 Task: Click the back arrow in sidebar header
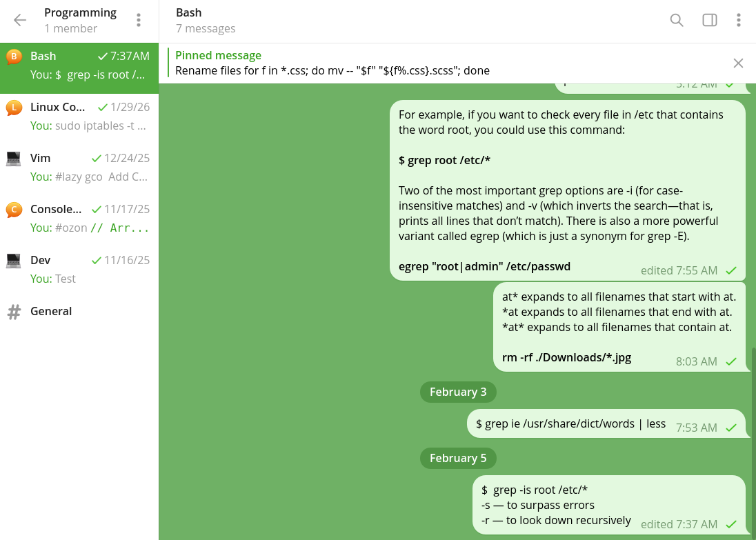pyautogui.click(x=20, y=20)
